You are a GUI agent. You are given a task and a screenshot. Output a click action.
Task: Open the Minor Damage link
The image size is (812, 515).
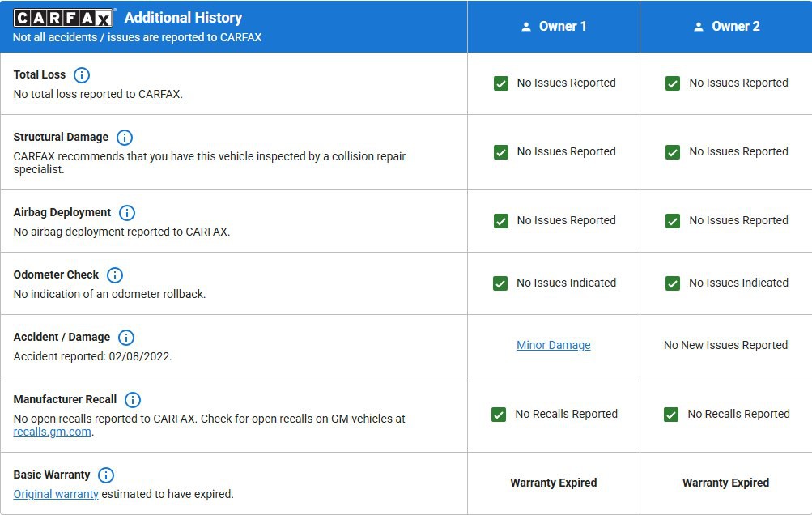tap(554, 345)
